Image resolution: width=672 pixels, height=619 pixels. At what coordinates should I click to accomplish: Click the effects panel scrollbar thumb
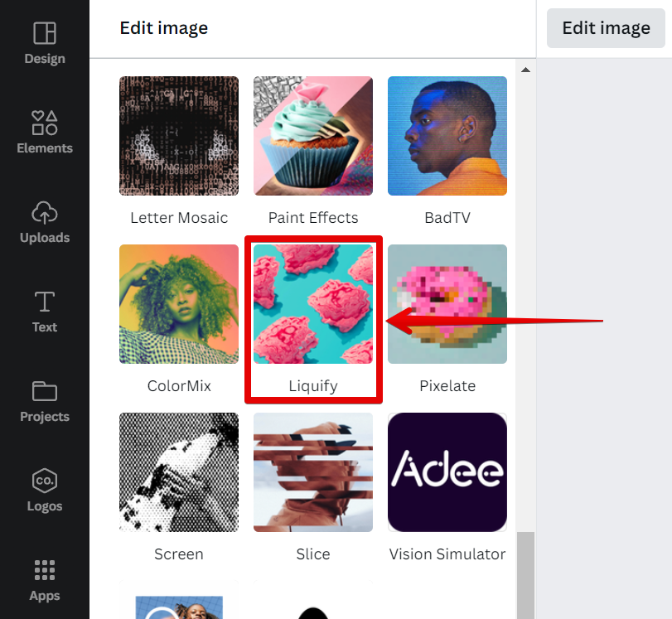point(525,574)
